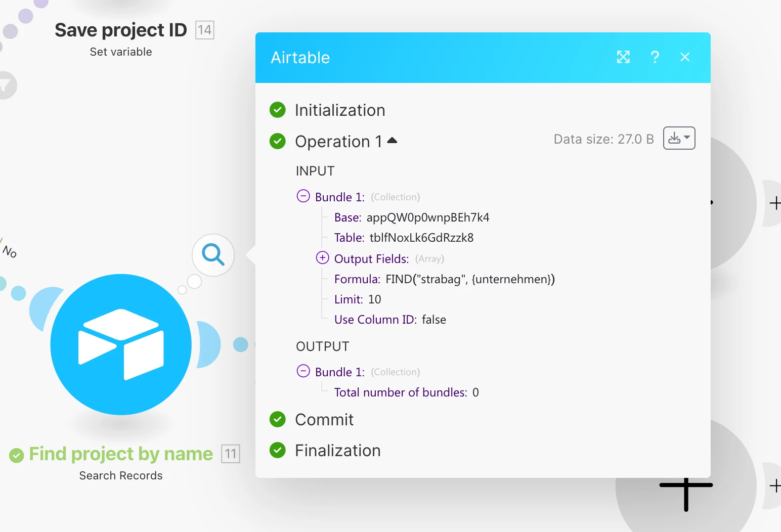Click the Search Records subtitle
This screenshot has width=781, height=532.
(x=121, y=476)
